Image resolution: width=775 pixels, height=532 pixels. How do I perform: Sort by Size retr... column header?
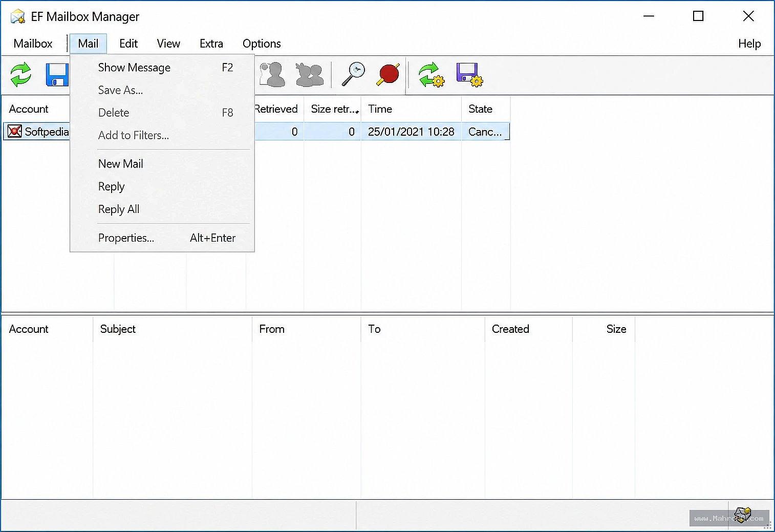point(333,109)
